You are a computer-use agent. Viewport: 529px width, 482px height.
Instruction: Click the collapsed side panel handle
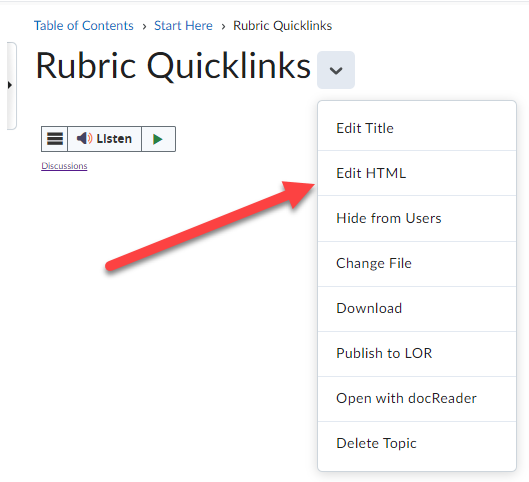tap(11, 86)
